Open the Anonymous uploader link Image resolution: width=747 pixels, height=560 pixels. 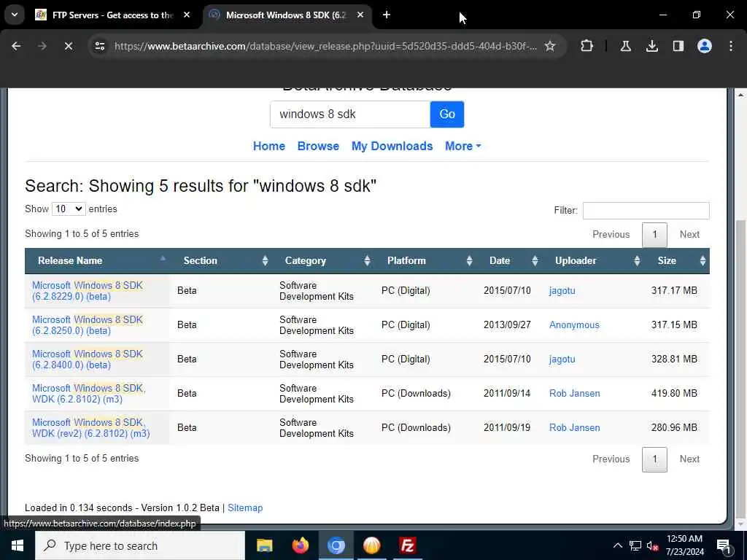(574, 324)
